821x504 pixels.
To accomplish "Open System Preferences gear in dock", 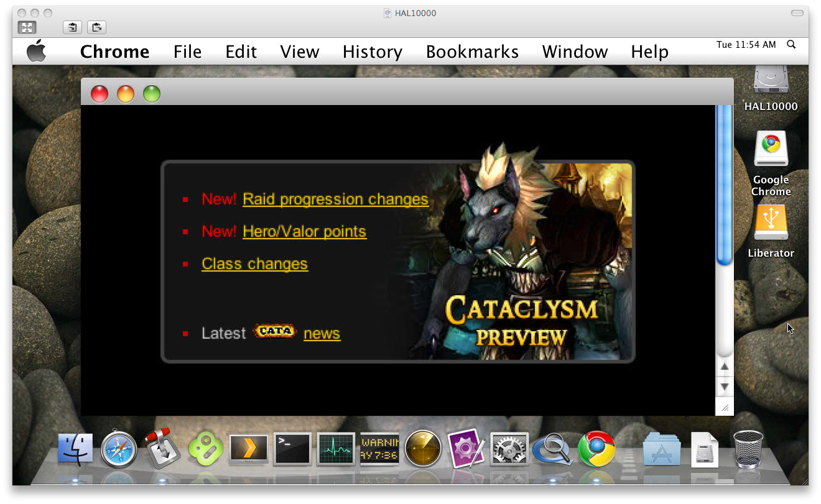I will click(509, 449).
